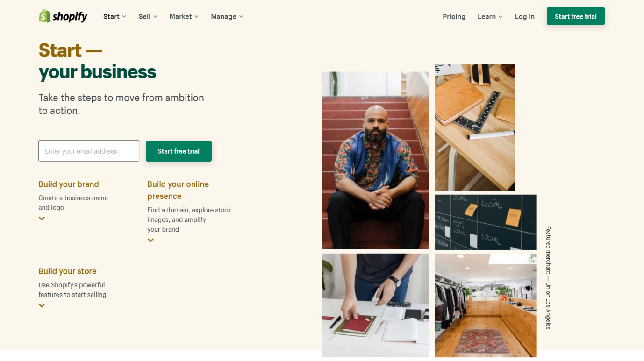Viewport: 644px width, 361px height.
Task: Click the Shopify logo
Action: 63,16
